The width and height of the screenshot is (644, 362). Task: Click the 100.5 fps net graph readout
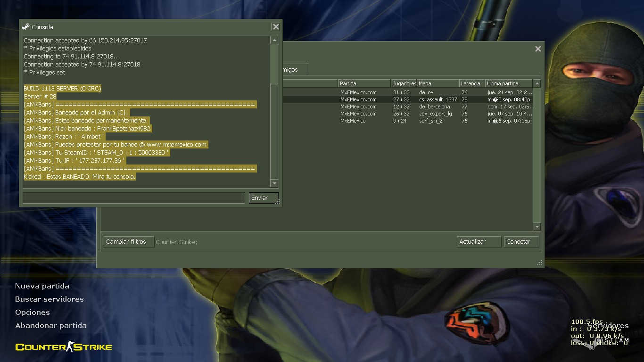click(x=587, y=322)
